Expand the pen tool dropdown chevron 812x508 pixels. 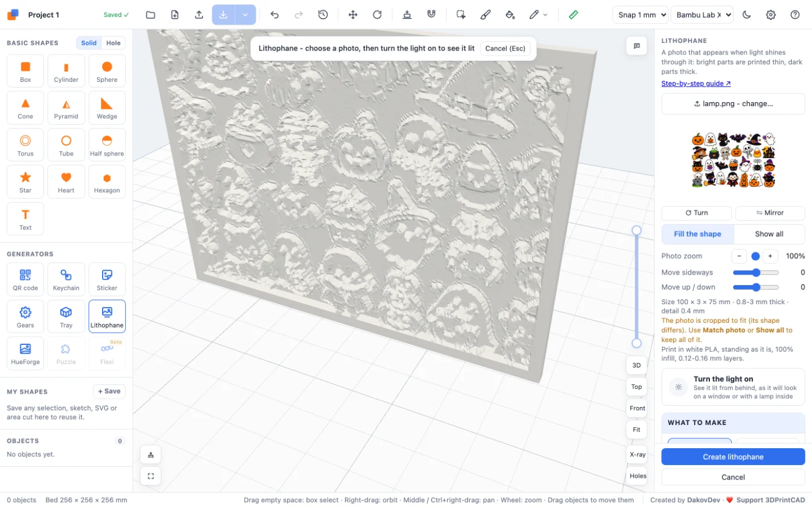pyautogui.click(x=545, y=15)
